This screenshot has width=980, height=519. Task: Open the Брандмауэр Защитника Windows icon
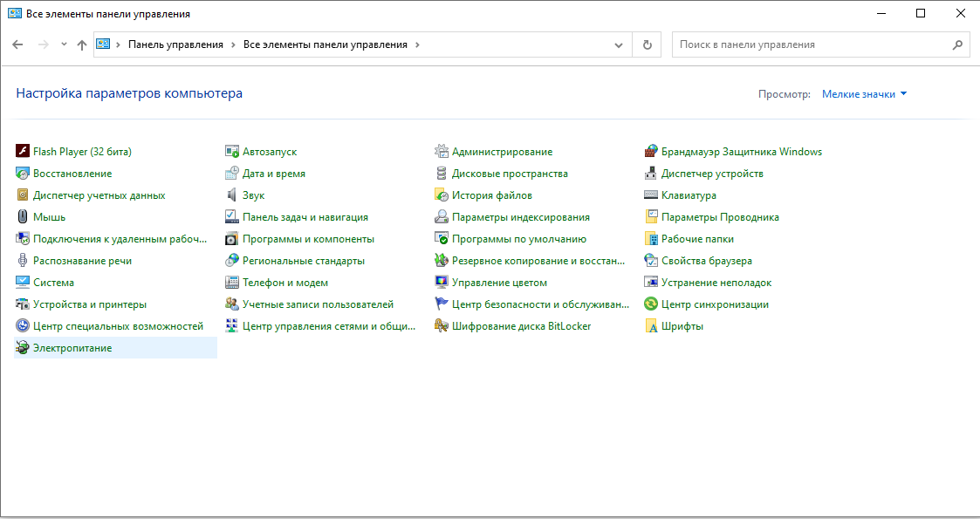(x=651, y=152)
